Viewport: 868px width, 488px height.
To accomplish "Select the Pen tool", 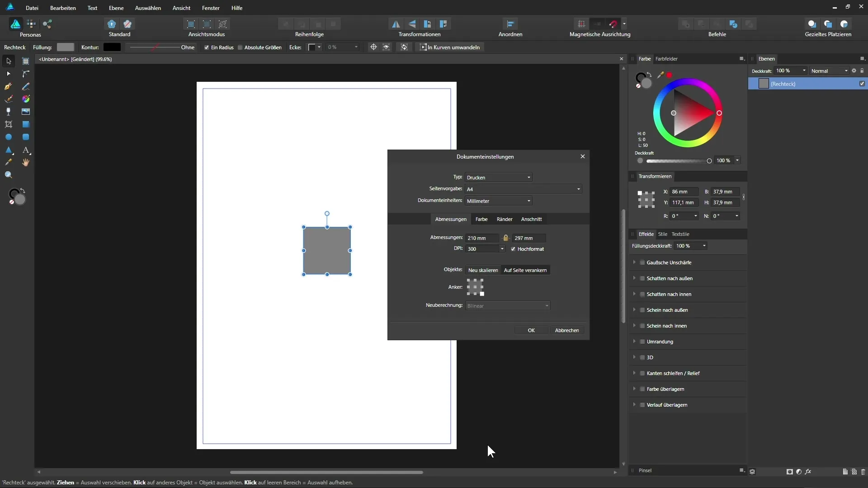I will coord(9,86).
